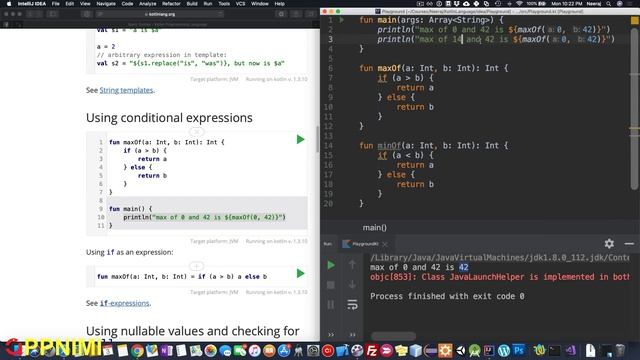Screen dimensions: 640x360
Task: Click the Run tool window label
Action: coord(327,244)
